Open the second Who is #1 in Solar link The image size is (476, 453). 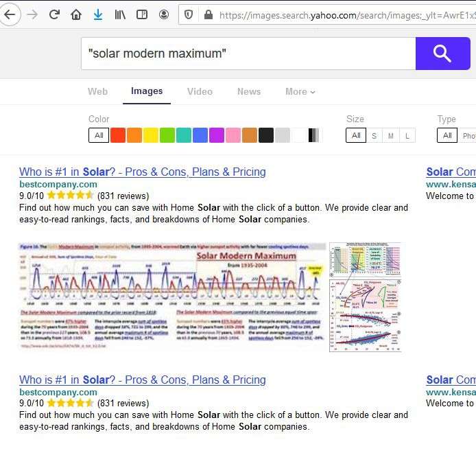tap(143, 380)
